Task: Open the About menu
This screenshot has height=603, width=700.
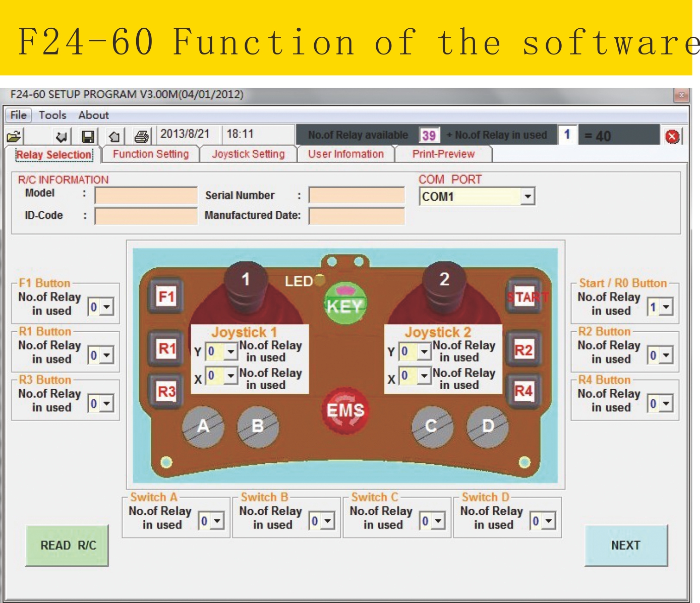Action: (x=93, y=115)
